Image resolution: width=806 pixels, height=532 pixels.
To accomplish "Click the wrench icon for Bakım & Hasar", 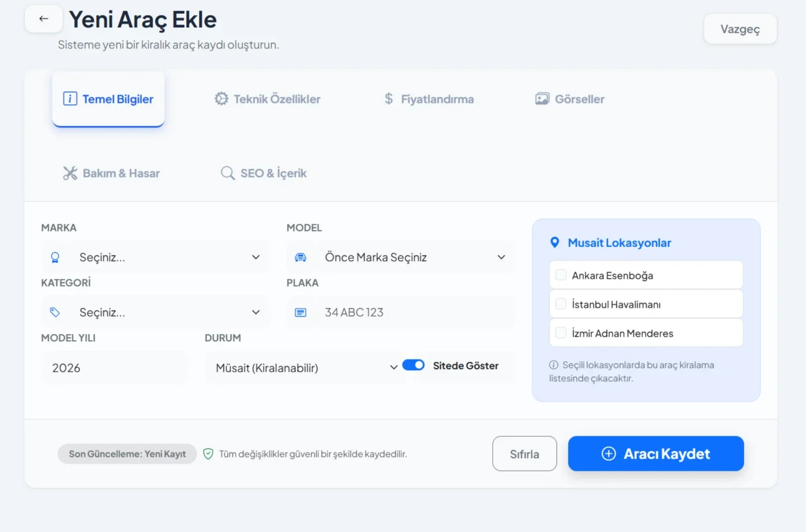I will 70,173.
